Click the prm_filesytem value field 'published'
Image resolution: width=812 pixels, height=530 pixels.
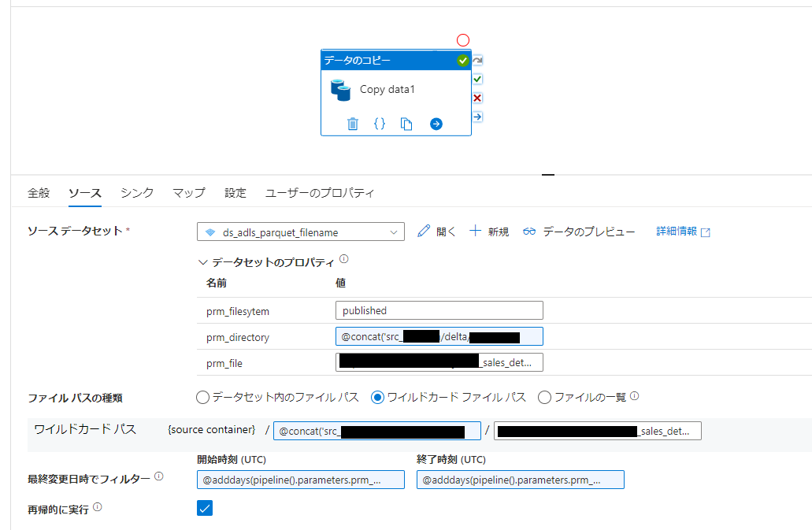tap(439, 310)
